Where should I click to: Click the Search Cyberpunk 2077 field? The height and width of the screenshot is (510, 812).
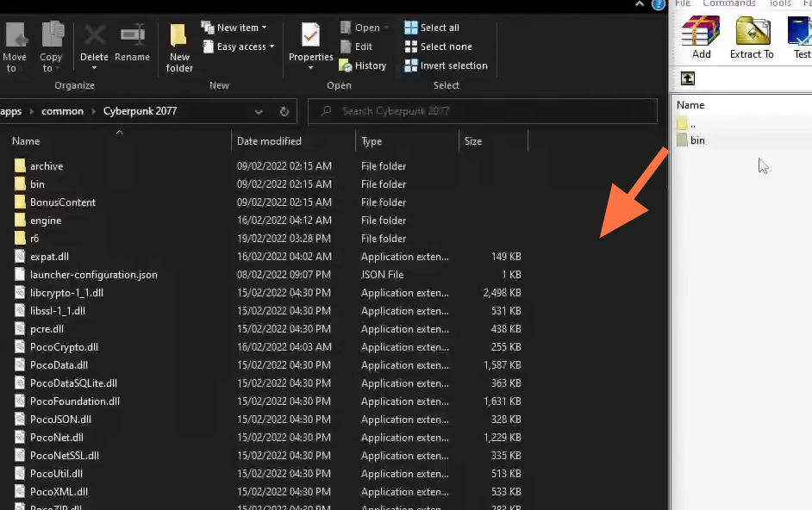(483, 111)
